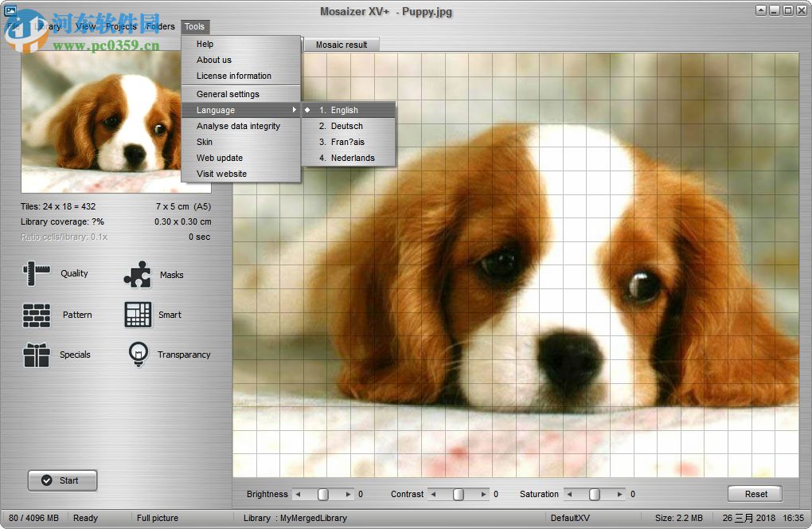This screenshot has height=529, width=812.
Task: Switch to the Mosaic result tab
Action: tap(342, 45)
